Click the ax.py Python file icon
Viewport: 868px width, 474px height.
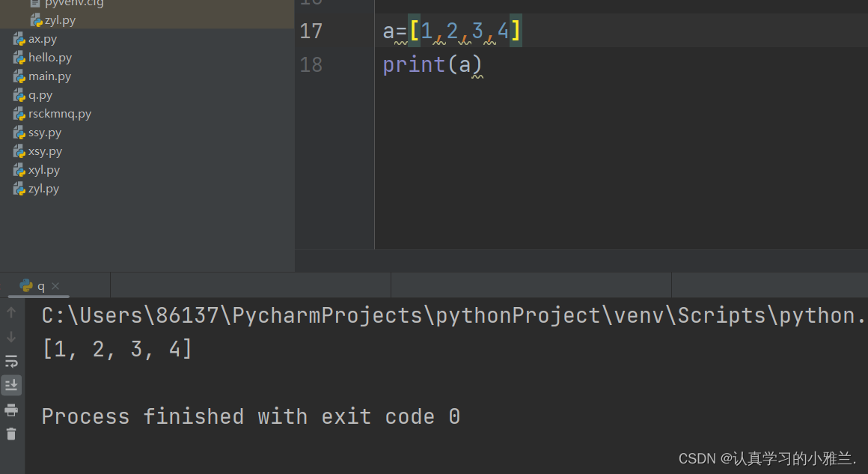click(19, 39)
